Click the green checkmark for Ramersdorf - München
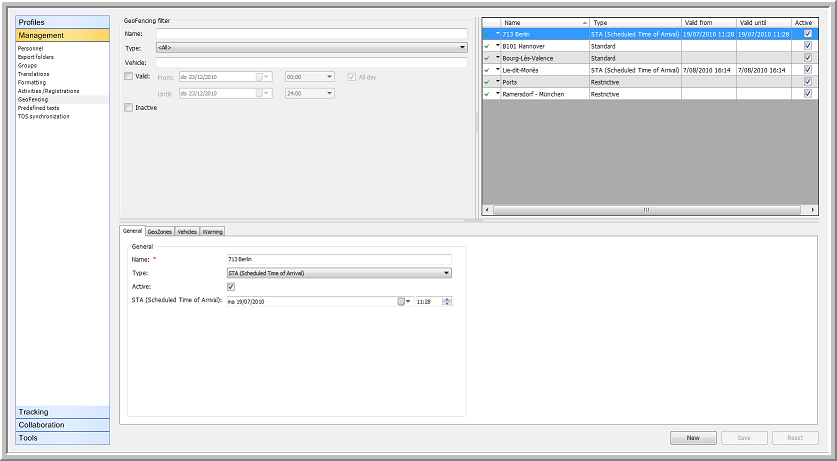The height and width of the screenshot is (461, 837). (487, 94)
